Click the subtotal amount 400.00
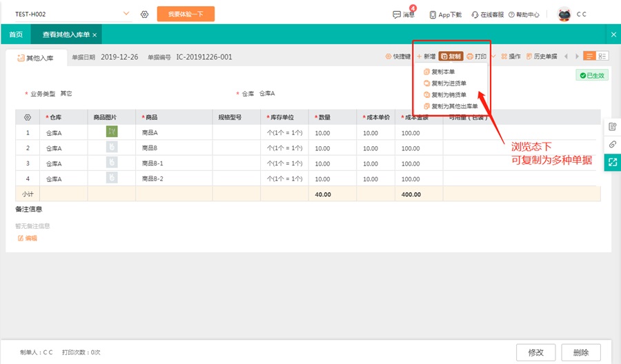621x364 pixels. pos(411,194)
